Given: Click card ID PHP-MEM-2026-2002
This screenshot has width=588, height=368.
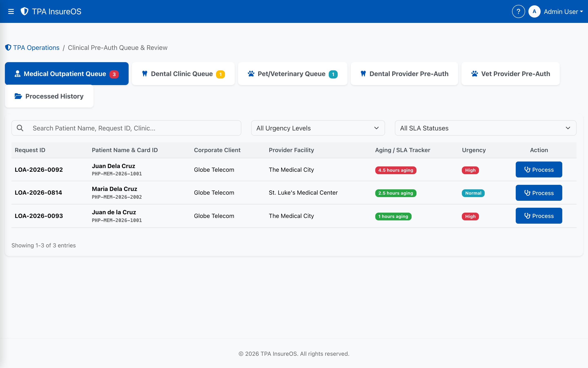Looking at the screenshot, I should pos(117,197).
